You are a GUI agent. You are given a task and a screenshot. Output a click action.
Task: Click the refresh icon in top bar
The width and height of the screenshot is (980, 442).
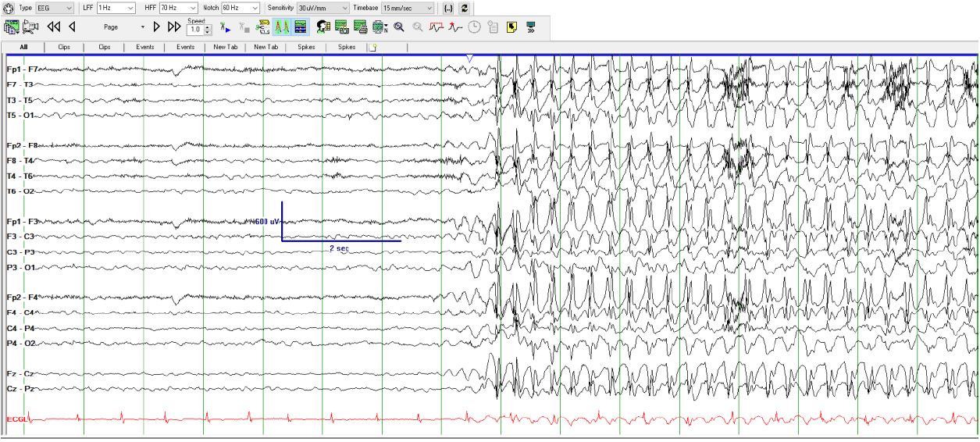pyautogui.click(x=466, y=8)
